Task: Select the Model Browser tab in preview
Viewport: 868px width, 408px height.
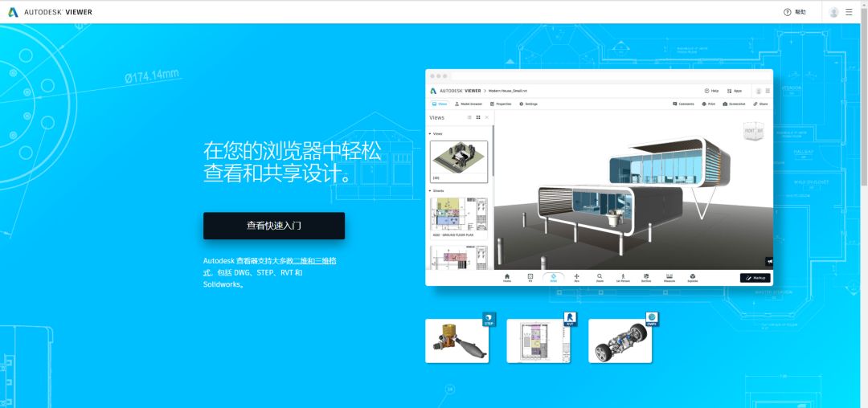Action: [469, 104]
